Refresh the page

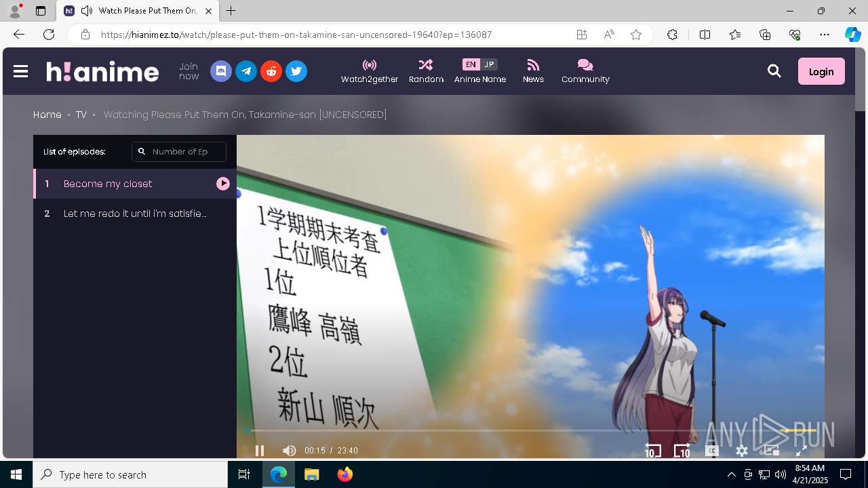click(x=49, y=35)
